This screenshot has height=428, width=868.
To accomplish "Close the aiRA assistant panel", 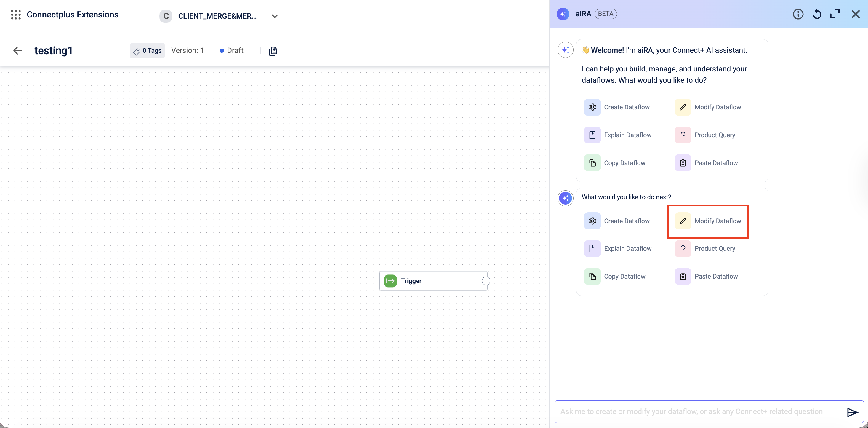I will click(x=855, y=14).
